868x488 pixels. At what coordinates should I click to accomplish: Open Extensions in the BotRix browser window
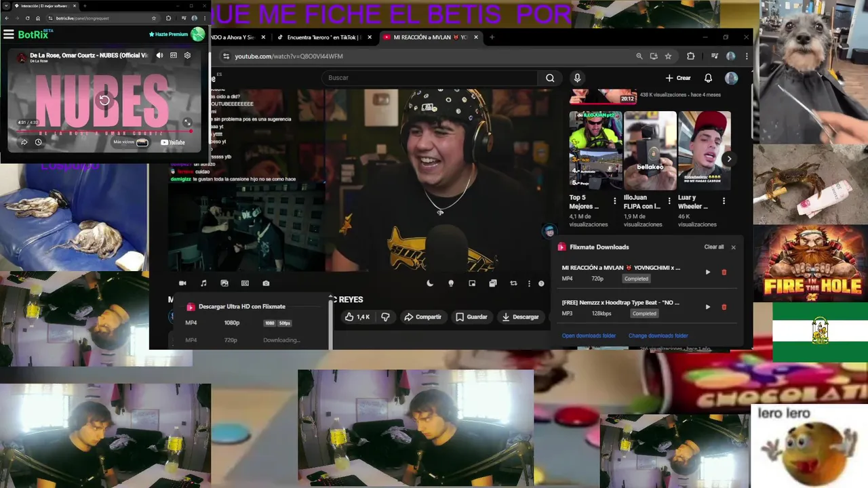coord(168,18)
